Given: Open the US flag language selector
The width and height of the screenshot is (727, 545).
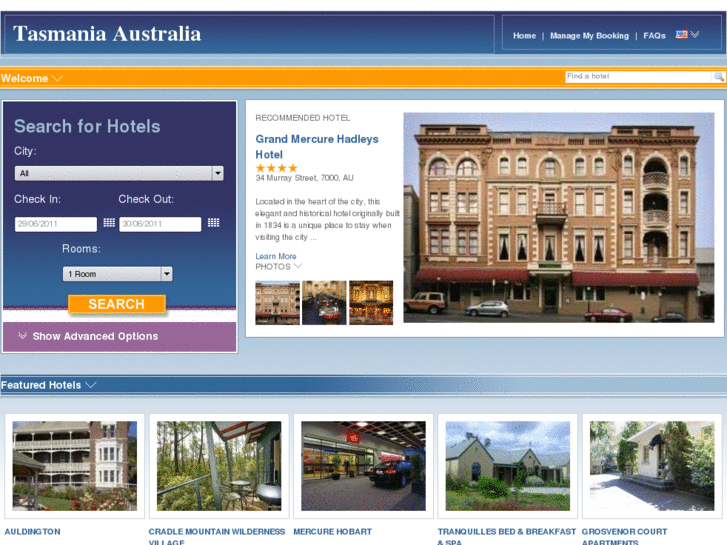Looking at the screenshot, I should [x=681, y=34].
